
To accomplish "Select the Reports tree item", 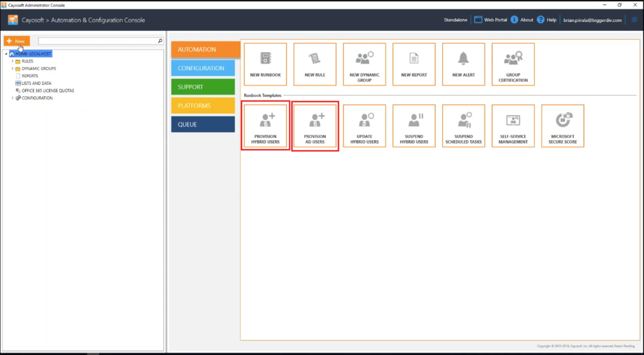I will tap(30, 76).
